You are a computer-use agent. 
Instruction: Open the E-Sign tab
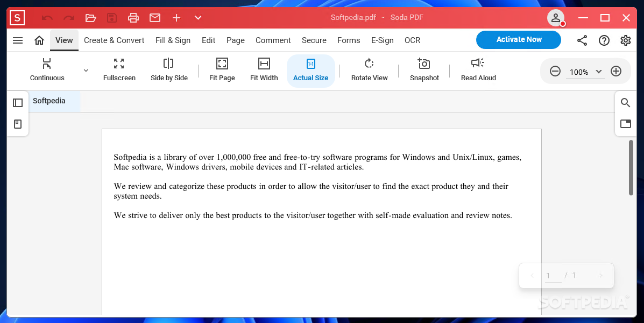[383, 40]
